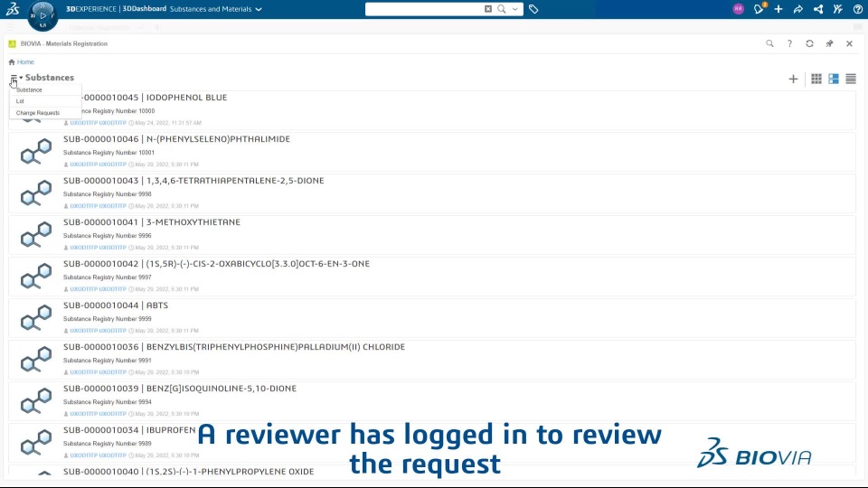The width and height of the screenshot is (868, 488).
Task: Open the social network share icon
Action: coord(818,9)
